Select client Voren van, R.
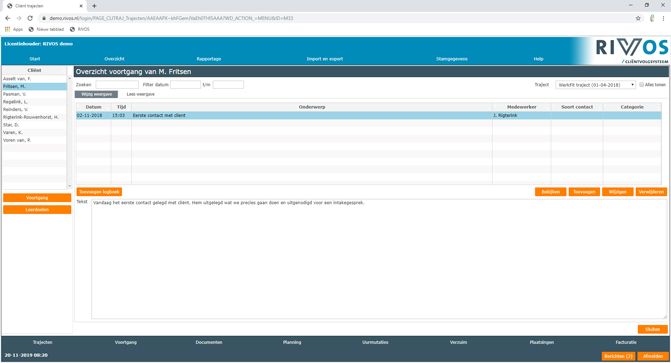 (x=34, y=140)
